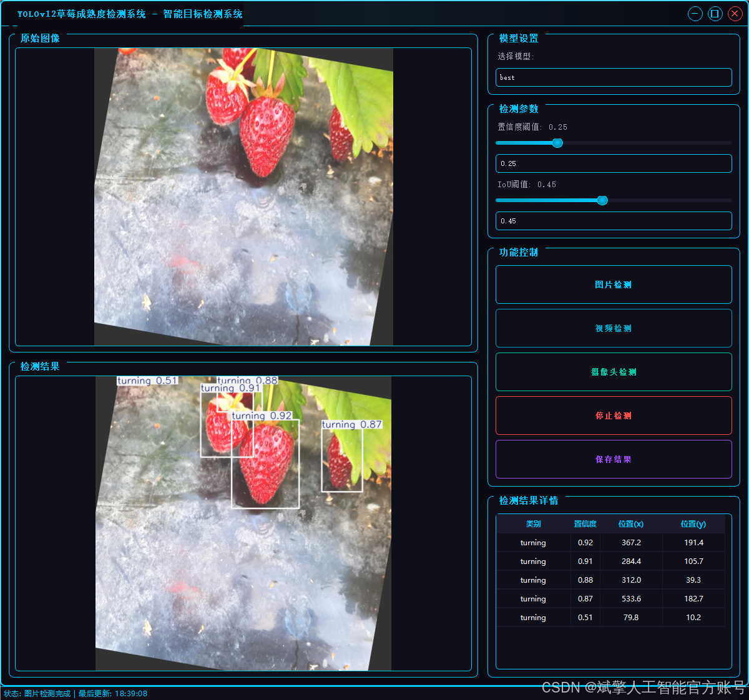The width and height of the screenshot is (749, 700).
Task: Click position x cell 312.0
Action: tap(631, 580)
